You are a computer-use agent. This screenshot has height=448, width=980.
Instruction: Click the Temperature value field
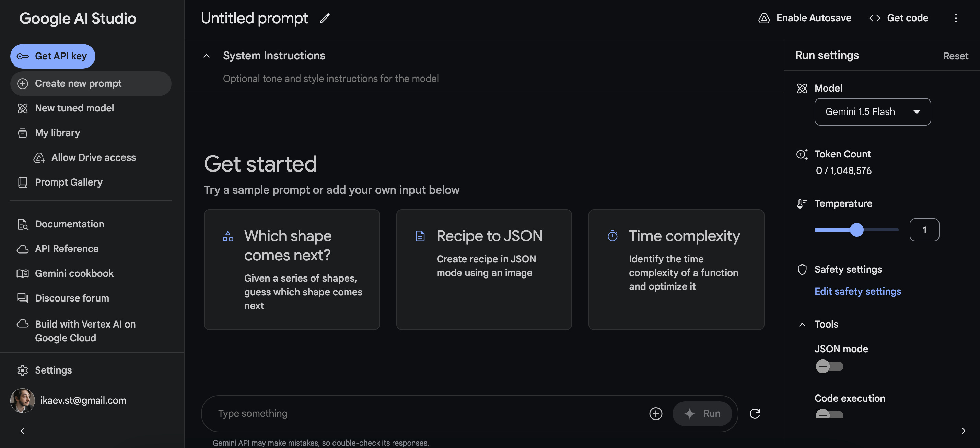coord(924,230)
